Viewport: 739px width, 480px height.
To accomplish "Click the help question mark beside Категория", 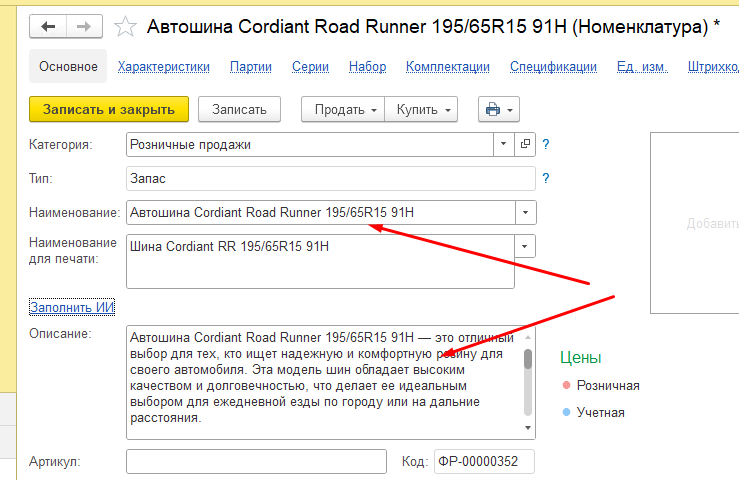I will click(x=546, y=145).
